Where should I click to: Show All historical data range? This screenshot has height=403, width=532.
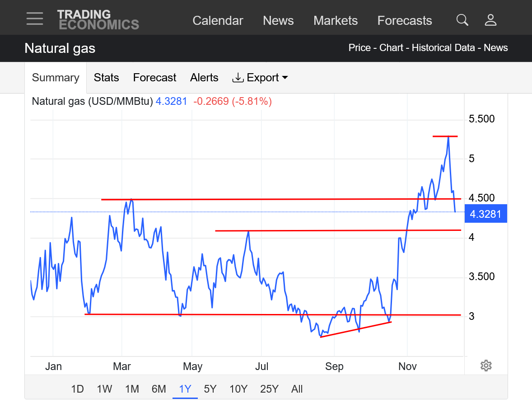[x=297, y=389]
